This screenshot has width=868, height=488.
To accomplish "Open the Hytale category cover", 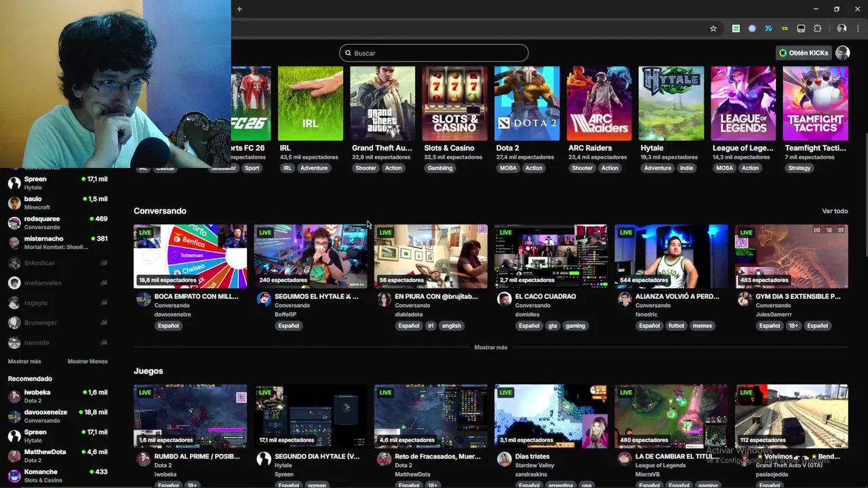I will [671, 103].
